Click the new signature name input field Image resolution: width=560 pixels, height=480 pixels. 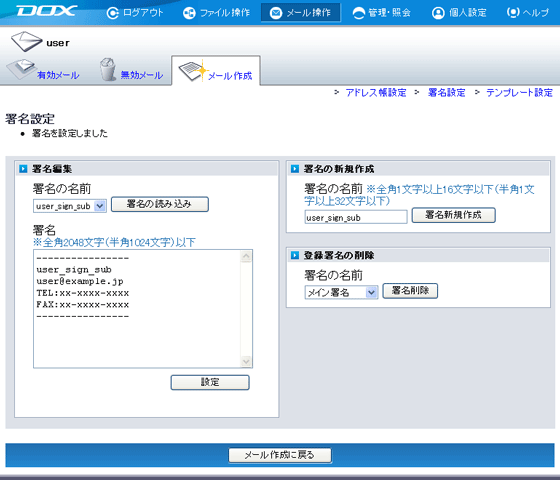coord(356,217)
